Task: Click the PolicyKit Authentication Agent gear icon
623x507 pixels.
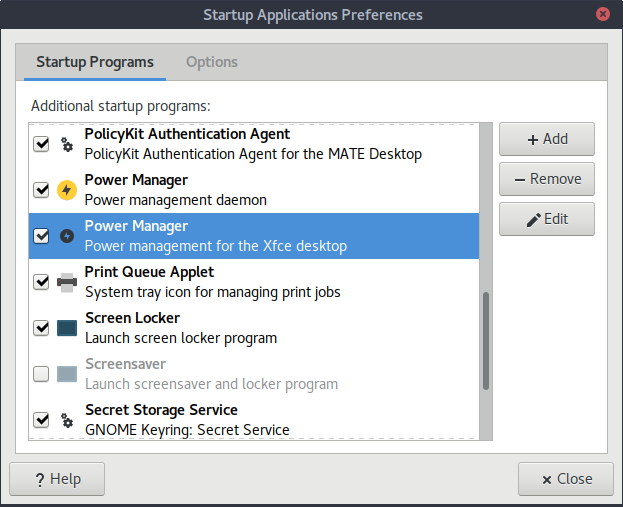Action: (x=67, y=144)
